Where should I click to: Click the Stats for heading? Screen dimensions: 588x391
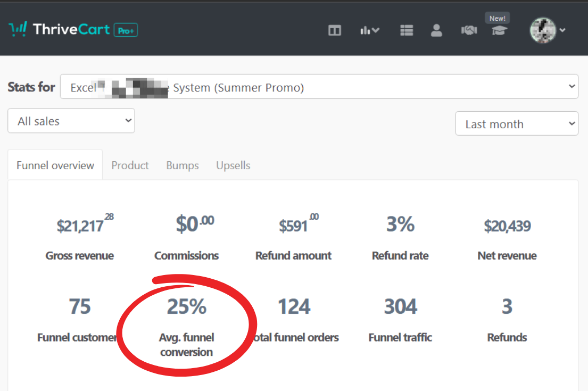31,87
